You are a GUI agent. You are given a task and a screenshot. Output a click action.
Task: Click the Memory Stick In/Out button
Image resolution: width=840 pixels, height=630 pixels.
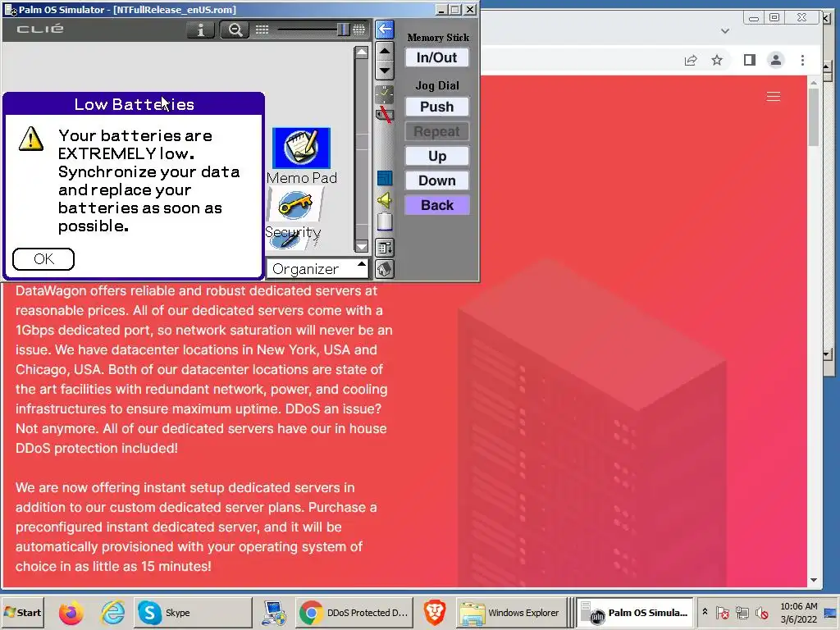[437, 57]
